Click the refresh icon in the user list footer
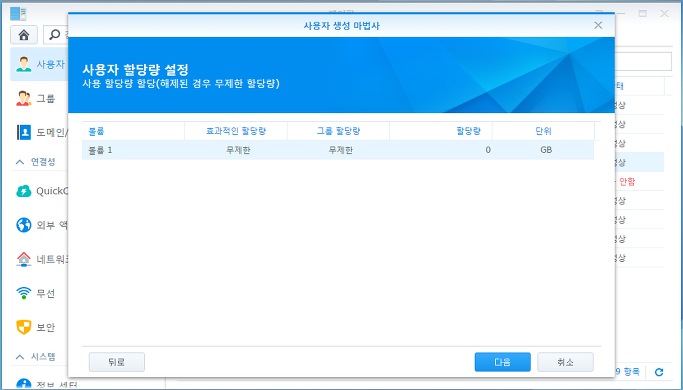 click(659, 372)
